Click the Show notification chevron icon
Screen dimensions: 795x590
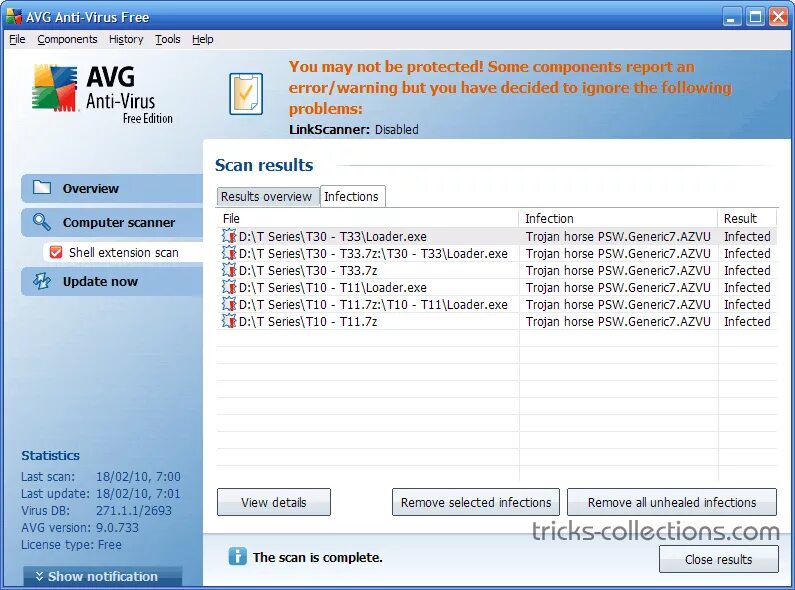coord(39,576)
